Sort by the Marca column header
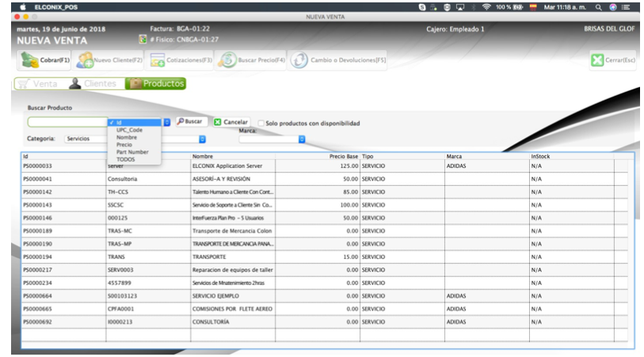 point(486,157)
